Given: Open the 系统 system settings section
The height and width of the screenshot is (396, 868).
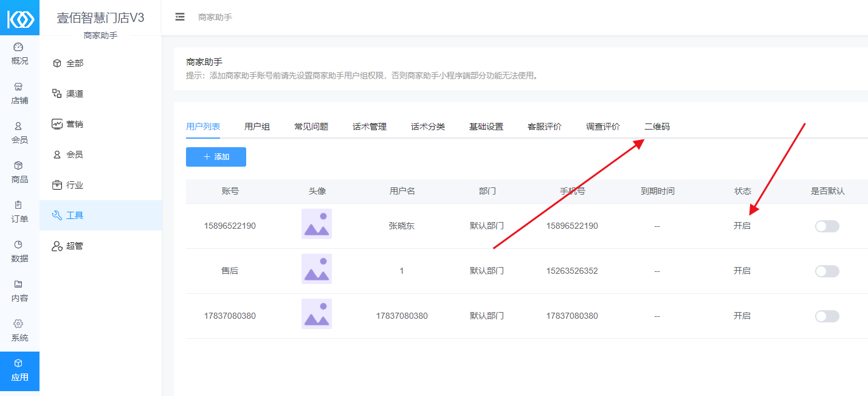Looking at the screenshot, I should (x=19, y=331).
